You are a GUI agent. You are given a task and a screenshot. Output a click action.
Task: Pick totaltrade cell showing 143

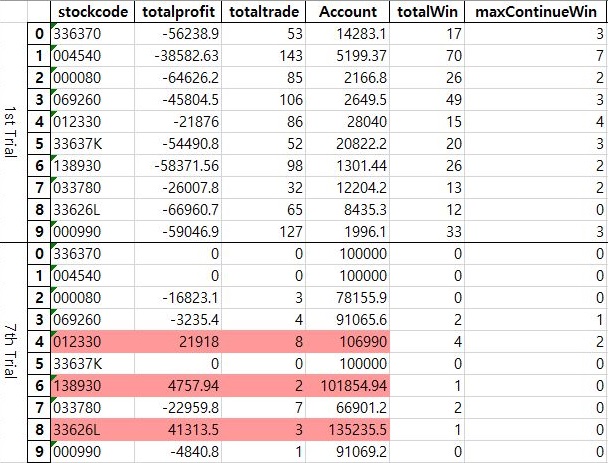tap(264, 56)
